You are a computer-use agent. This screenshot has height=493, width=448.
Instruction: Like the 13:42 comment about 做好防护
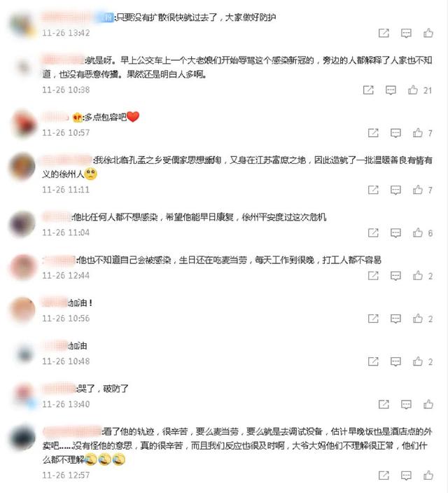428,33
